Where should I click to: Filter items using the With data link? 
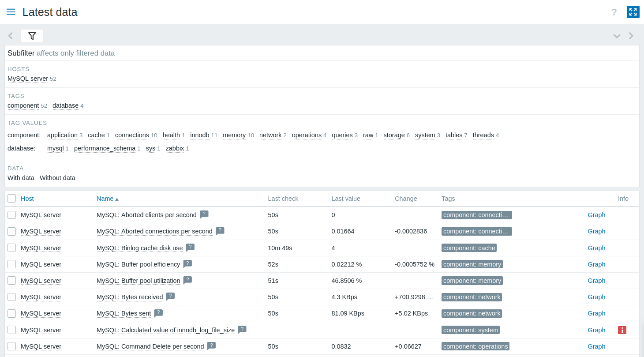pos(20,178)
